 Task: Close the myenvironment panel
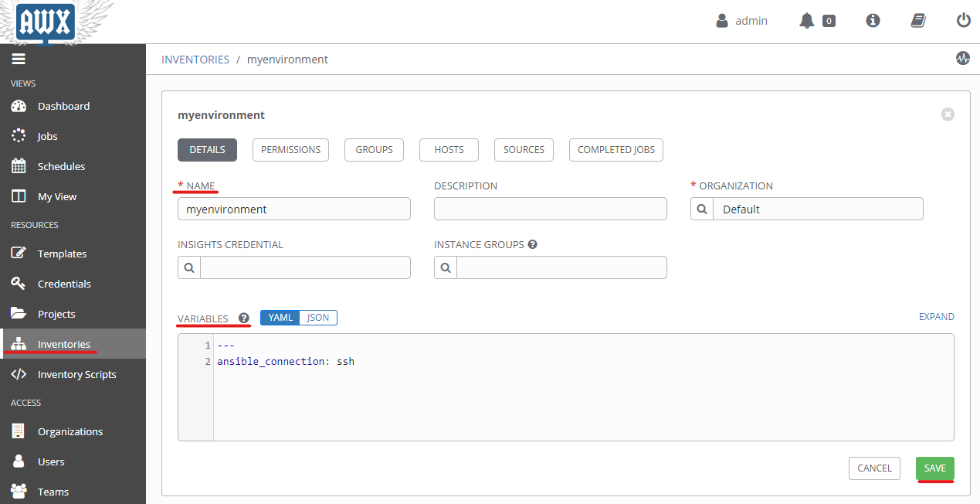coord(948,114)
